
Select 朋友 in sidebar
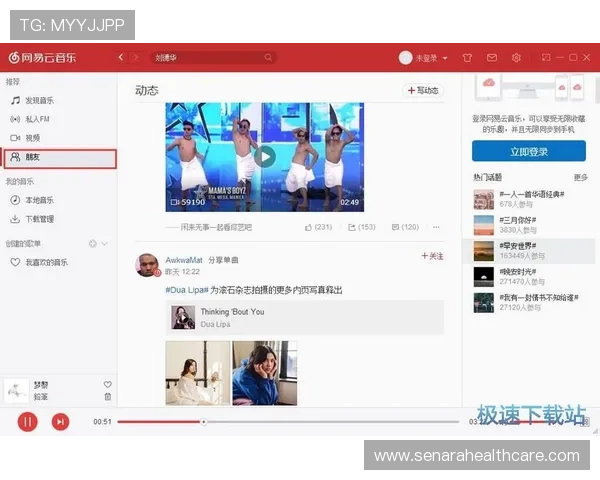(60, 158)
